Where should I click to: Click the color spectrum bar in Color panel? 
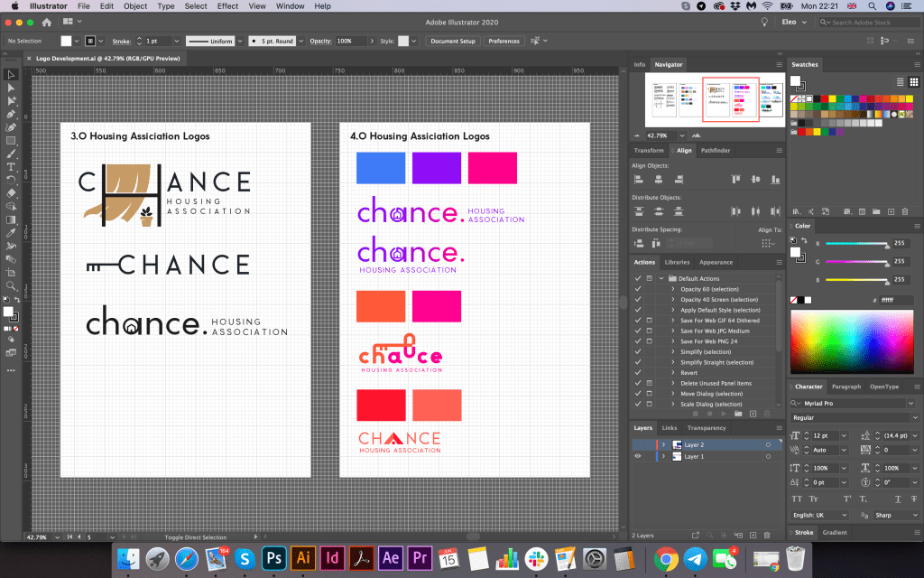point(852,342)
